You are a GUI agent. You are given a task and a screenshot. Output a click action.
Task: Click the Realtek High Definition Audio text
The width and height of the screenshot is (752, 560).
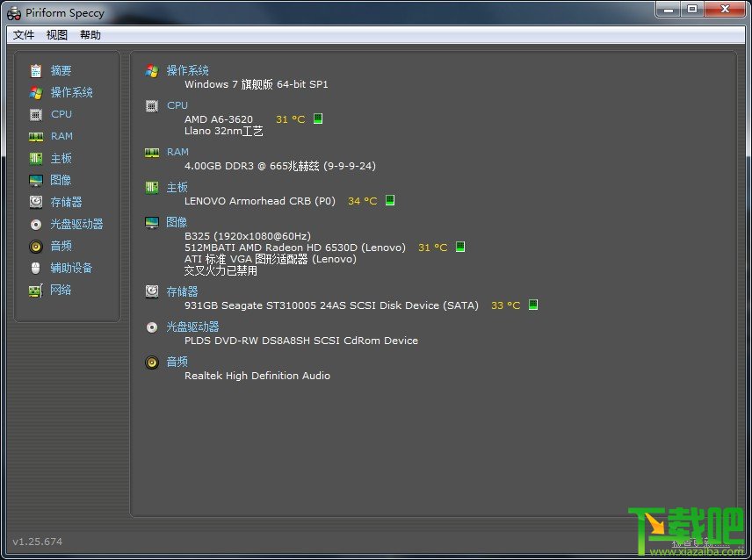point(257,376)
